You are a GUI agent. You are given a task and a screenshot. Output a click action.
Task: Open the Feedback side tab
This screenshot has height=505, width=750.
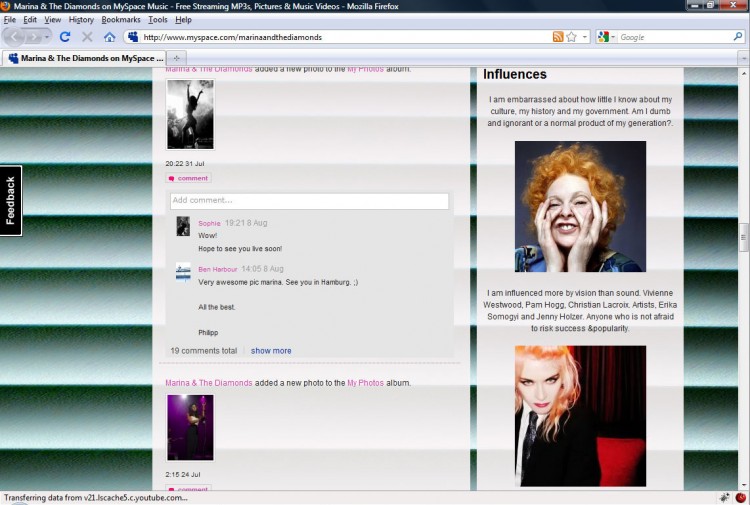11,201
